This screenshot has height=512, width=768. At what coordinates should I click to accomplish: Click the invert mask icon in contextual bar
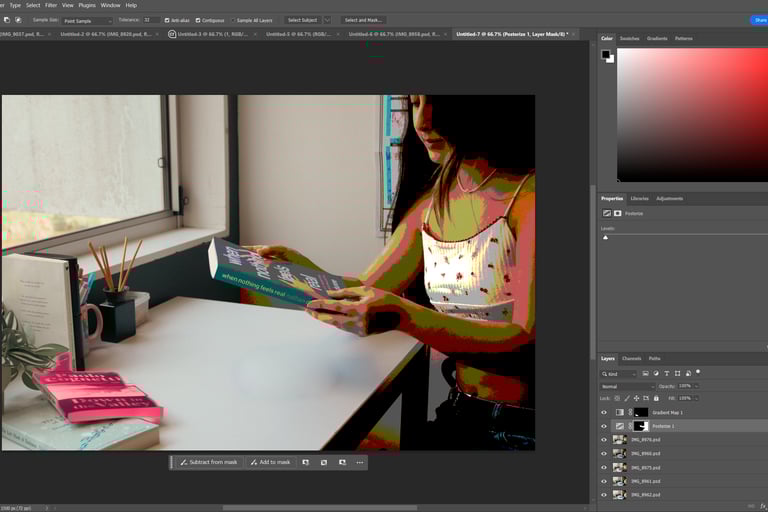[x=324, y=462]
